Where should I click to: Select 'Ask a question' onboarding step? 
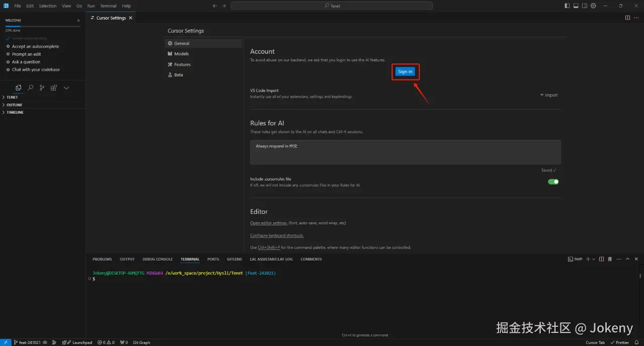coord(26,62)
